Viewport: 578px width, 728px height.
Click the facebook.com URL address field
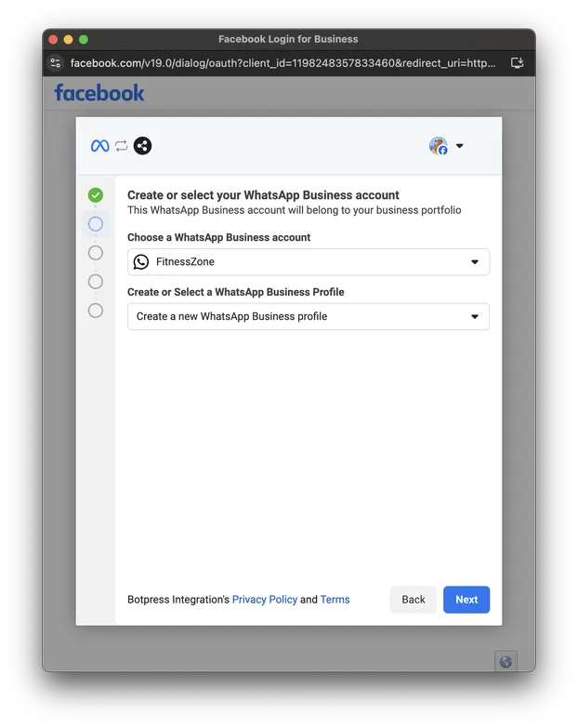point(283,62)
